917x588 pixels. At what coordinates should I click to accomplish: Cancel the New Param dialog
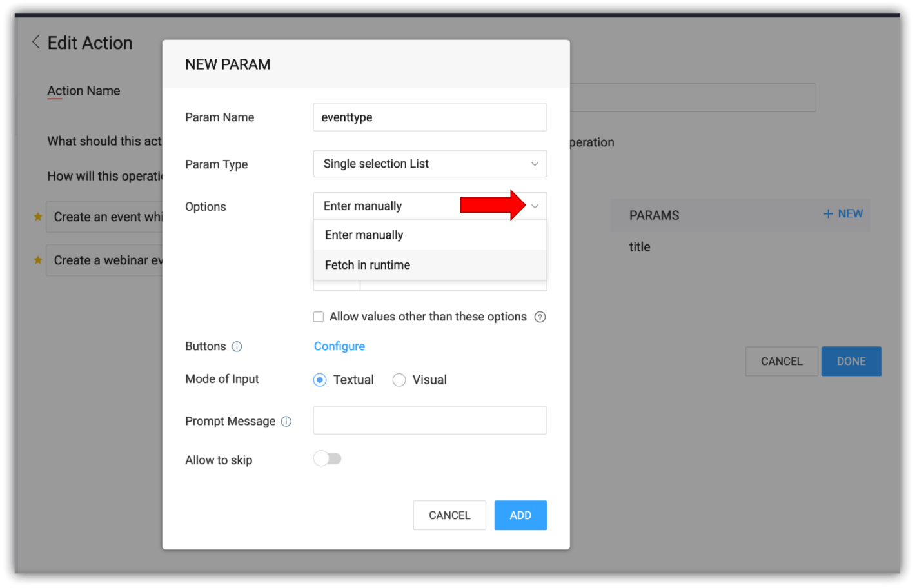coord(449,515)
